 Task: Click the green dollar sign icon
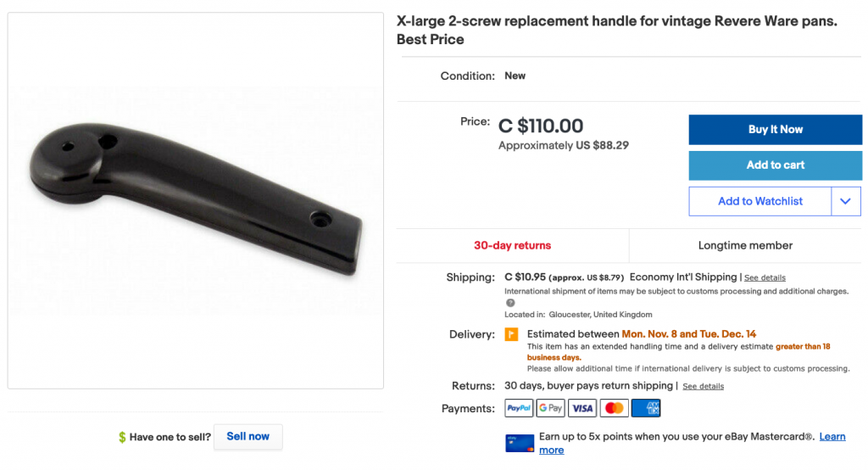tap(122, 437)
